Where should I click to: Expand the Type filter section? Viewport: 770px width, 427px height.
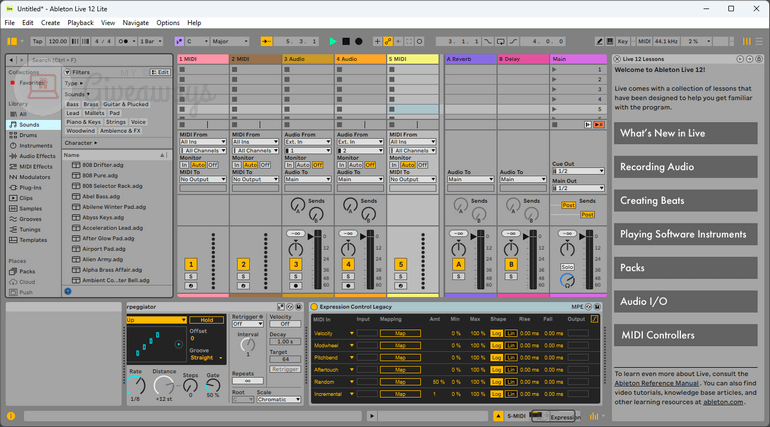(74, 83)
